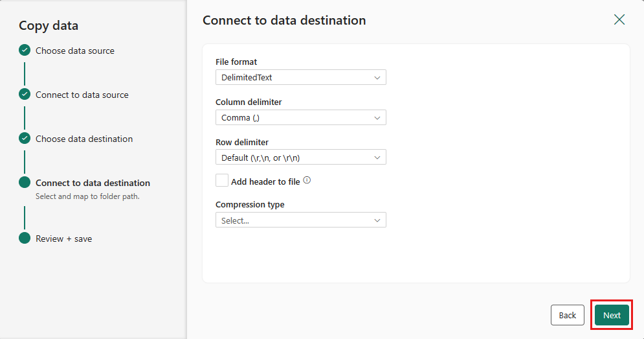The image size is (644, 339).
Task: Click the Add header to file label
Action: tap(265, 181)
